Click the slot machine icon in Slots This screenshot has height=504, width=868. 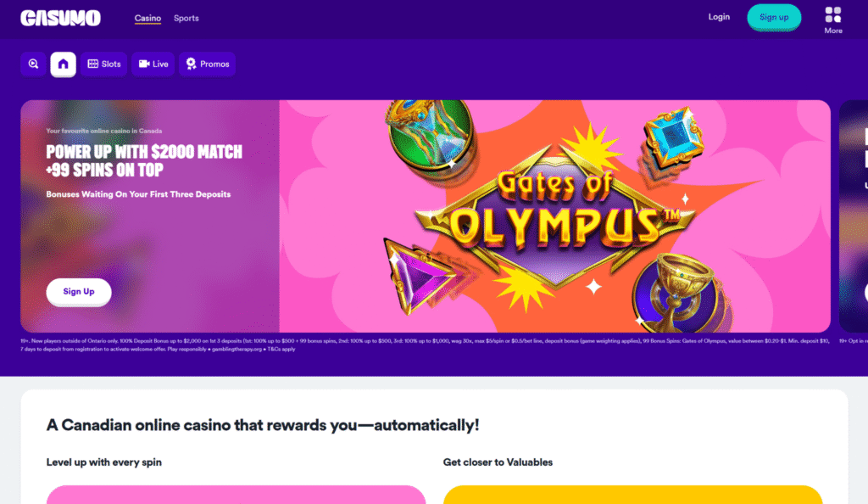93,64
